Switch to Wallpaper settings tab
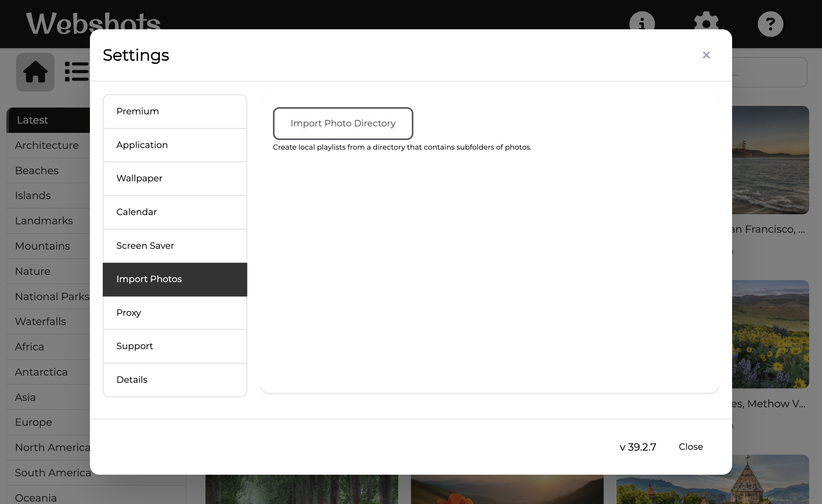The height and width of the screenshot is (504, 822). pos(175,179)
